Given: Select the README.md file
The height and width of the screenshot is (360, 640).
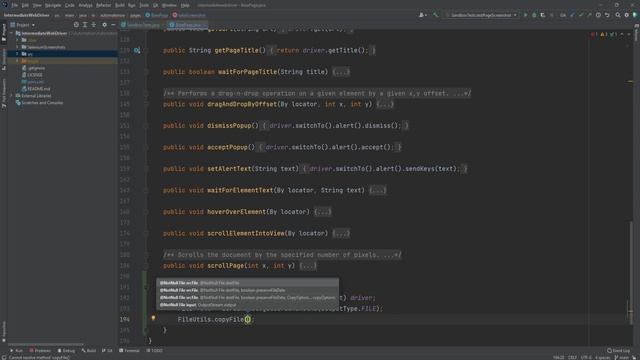Looking at the screenshot, I should [36, 89].
